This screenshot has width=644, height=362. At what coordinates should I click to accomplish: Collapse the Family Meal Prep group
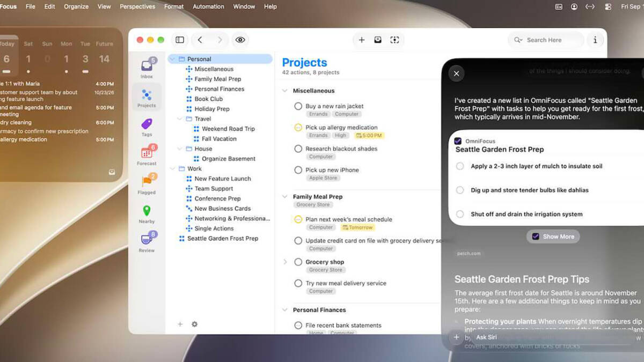285,197
